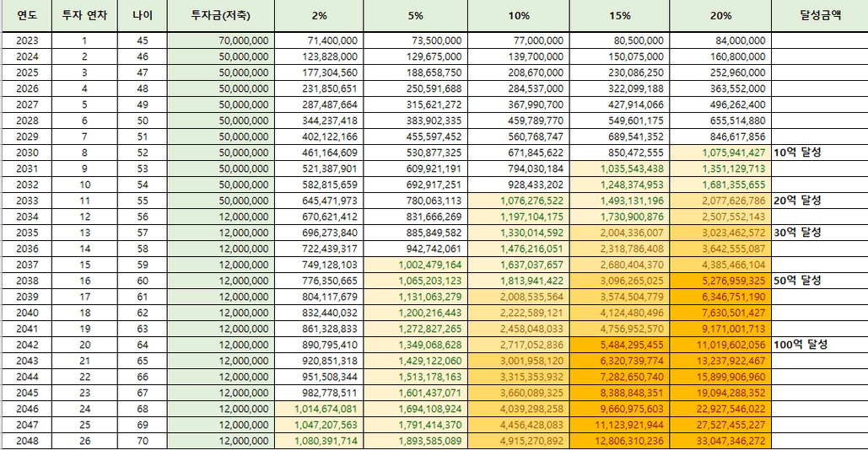
Task: Click the 188,658,750 cell
Action: click(415, 72)
